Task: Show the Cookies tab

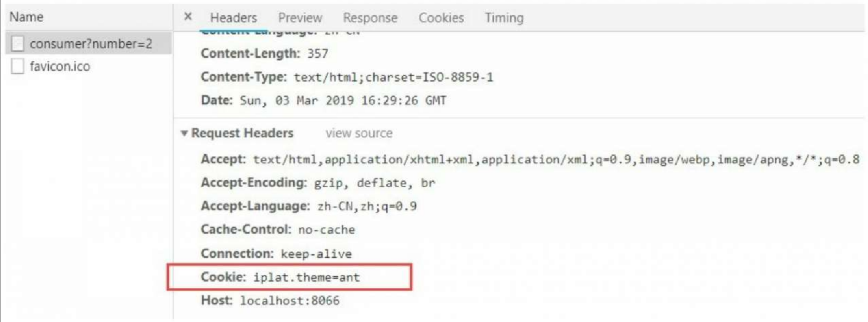Action: (x=441, y=18)
